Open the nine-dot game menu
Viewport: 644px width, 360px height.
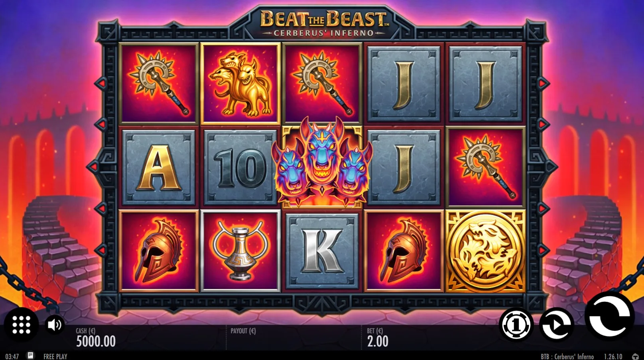tap(21, 325)
